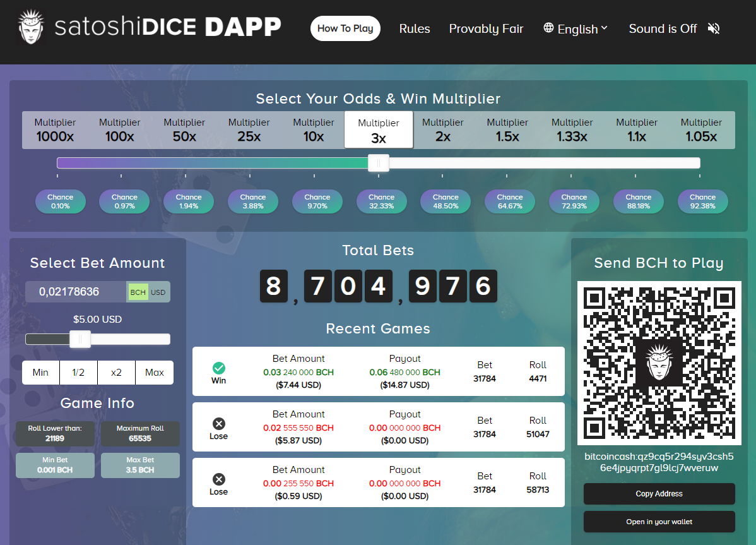
Task: Select the Multiplier 25x tab
Action: tap(249, 130)
